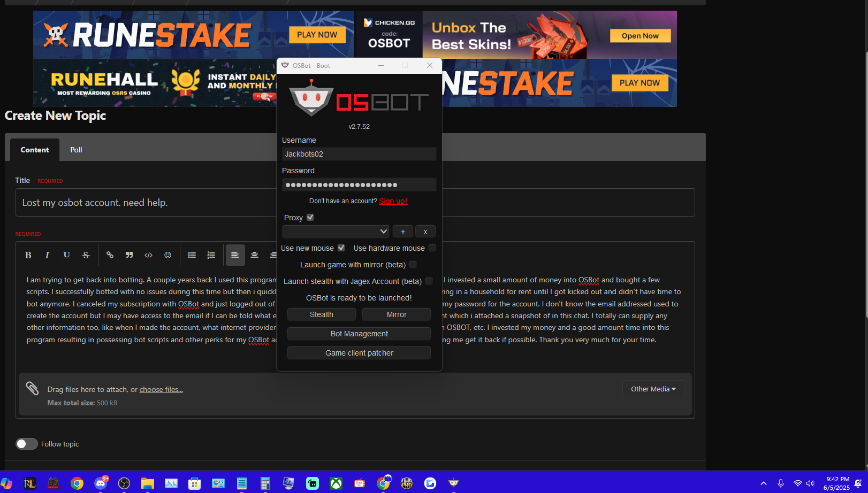868x493 pixels.
Task: Insert a bulleted list
Action: [x=192, y=255]
